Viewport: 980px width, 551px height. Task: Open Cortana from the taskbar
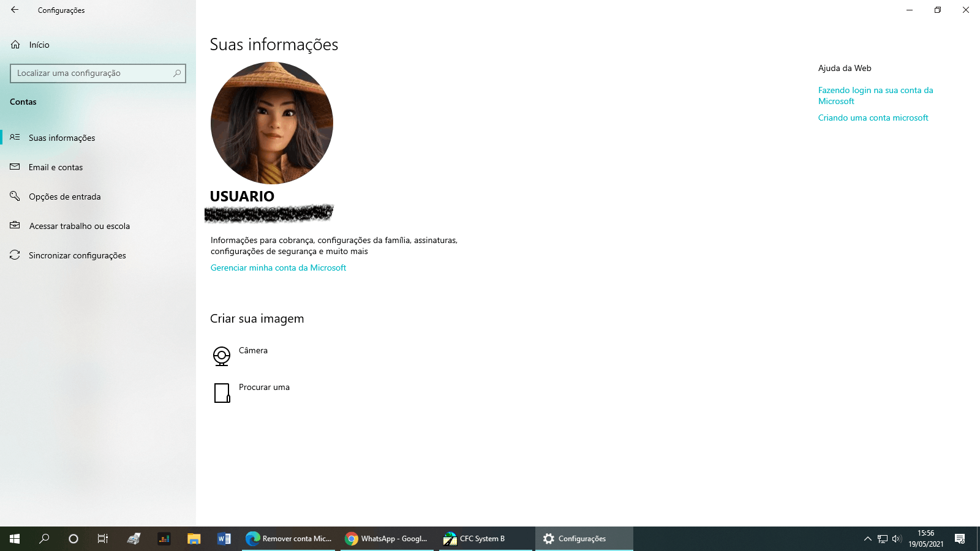[x=73, y=539]
